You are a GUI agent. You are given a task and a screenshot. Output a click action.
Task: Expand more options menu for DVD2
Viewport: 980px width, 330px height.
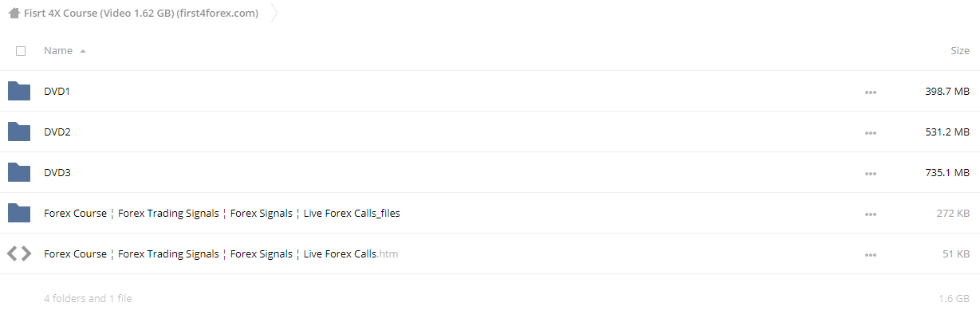(x=870, y=133)
